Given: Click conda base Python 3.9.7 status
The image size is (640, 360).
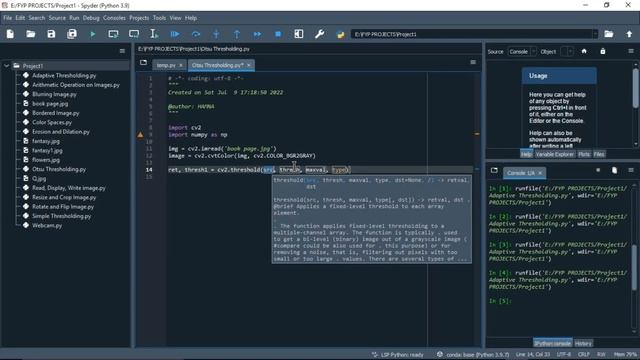Looking at the screenshot, I should click(x=473, y=354).
